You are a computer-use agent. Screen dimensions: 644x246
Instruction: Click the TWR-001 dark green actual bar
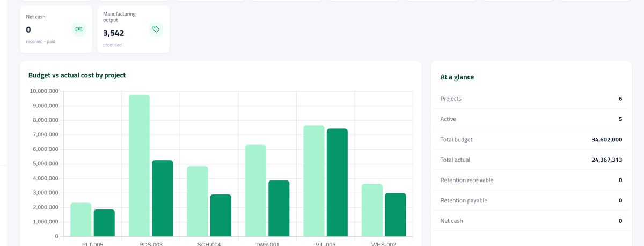(279, 208)
